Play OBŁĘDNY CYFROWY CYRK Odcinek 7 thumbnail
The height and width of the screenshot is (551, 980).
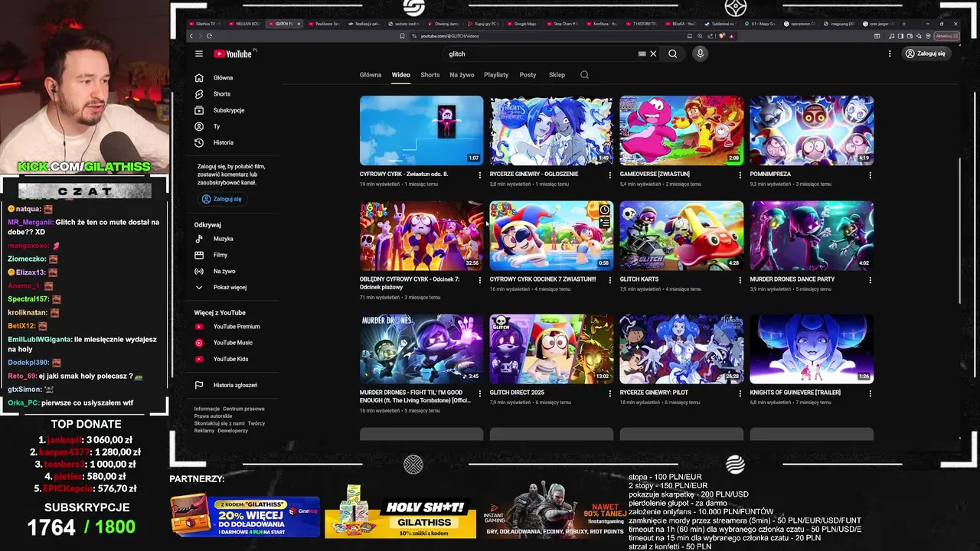click(421, 236)
